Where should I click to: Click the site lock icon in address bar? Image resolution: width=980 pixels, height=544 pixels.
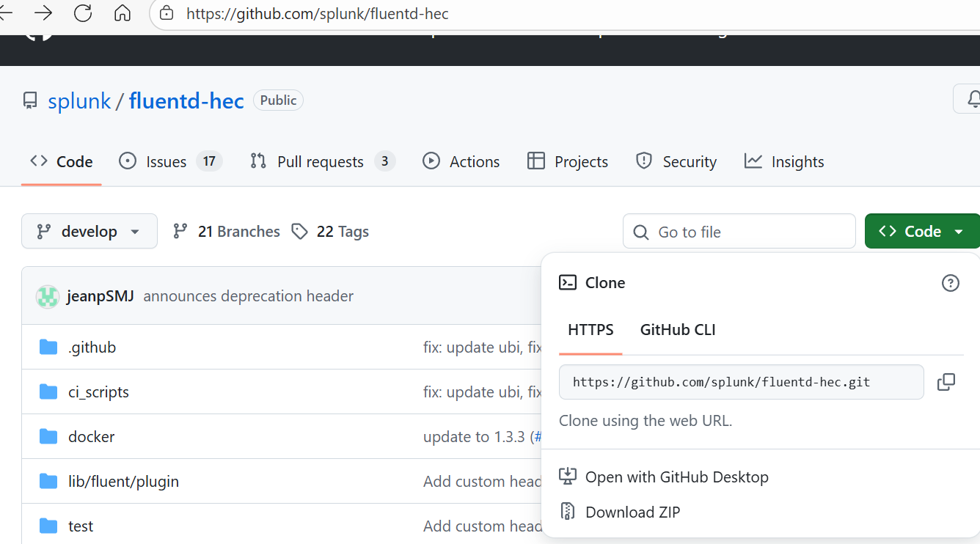167,13
